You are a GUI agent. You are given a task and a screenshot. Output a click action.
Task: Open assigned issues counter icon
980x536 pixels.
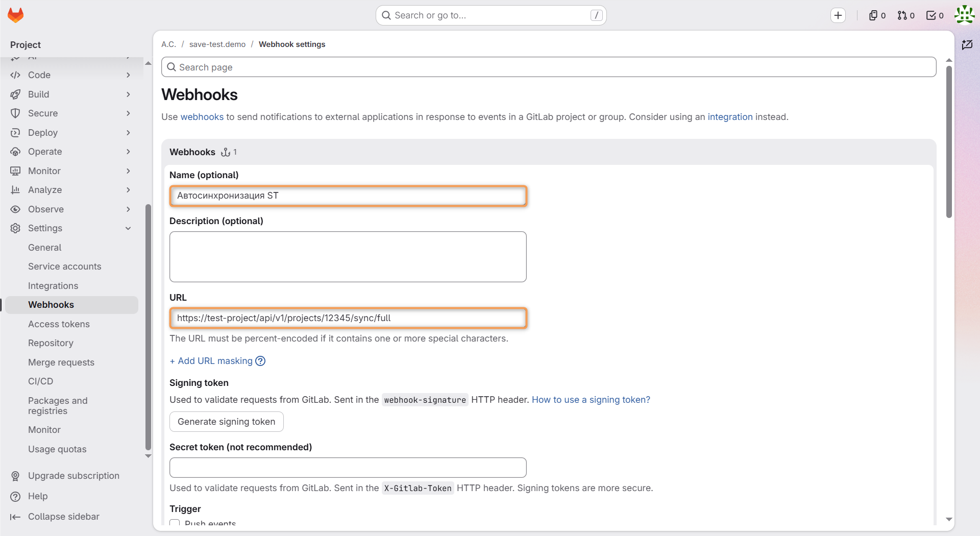pos(877,15)
